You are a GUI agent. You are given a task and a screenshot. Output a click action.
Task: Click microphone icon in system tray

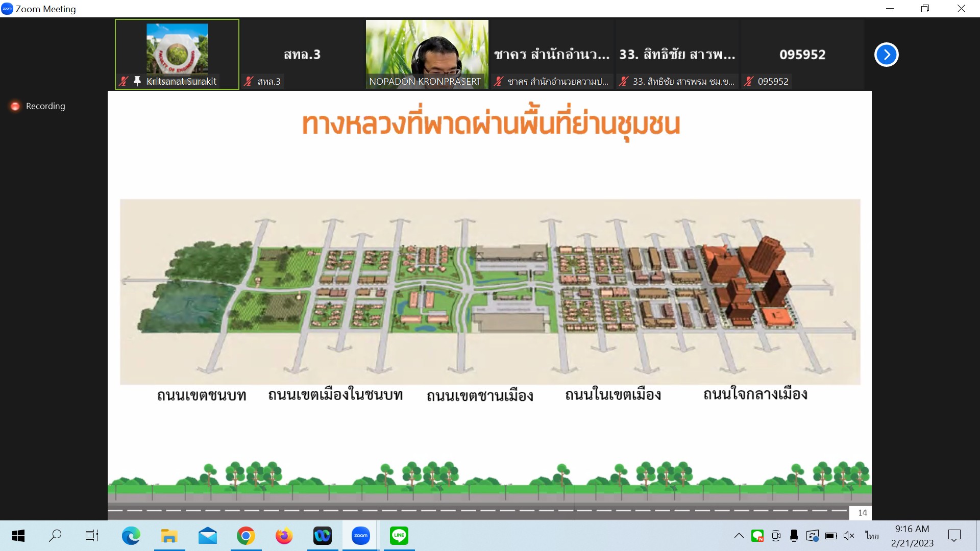tap(794, 536)
